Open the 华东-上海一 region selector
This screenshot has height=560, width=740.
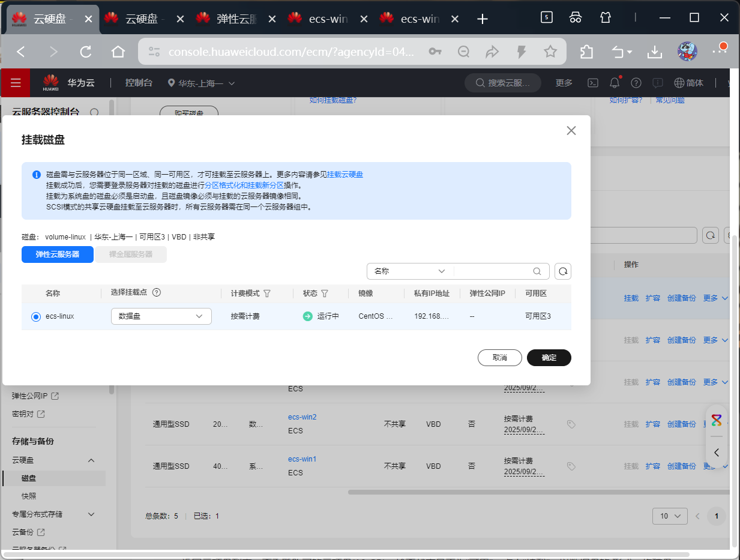coord(202,83)
